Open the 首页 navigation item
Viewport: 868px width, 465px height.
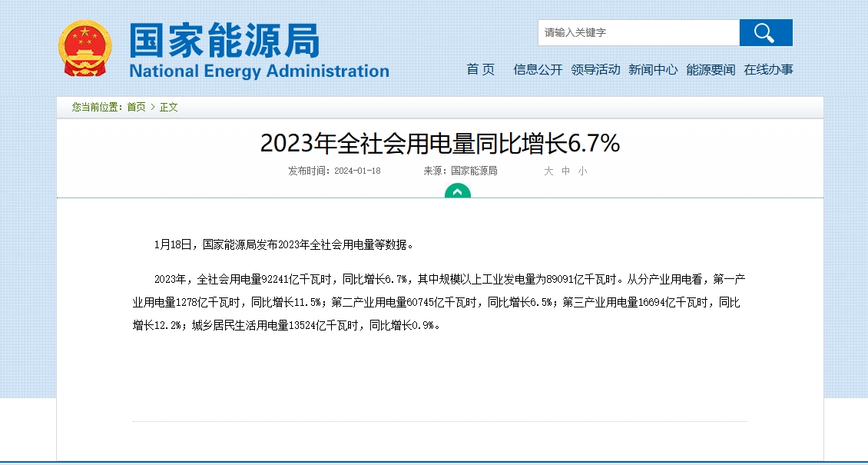point(481,69)
